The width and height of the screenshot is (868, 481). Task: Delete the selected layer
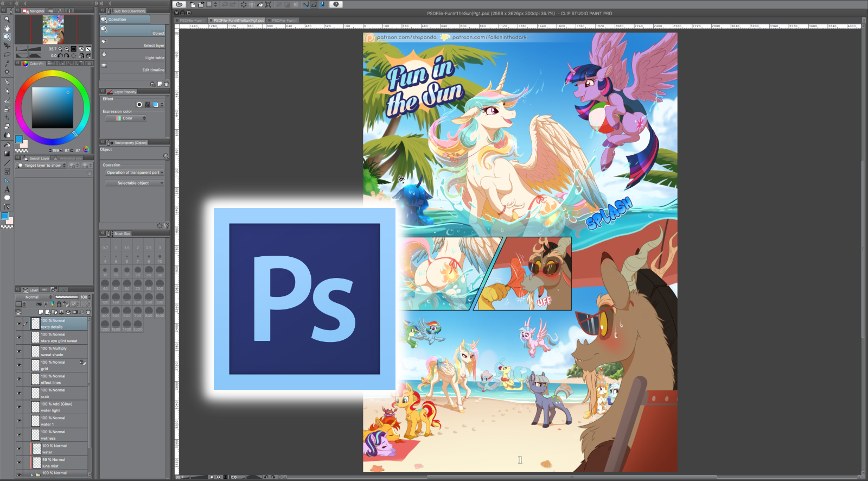pos(88,312)
